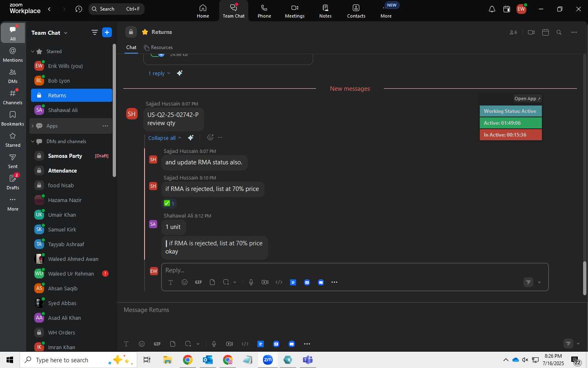Click the chat list scrollbar
Screen dimensions: 588x368
114,110
